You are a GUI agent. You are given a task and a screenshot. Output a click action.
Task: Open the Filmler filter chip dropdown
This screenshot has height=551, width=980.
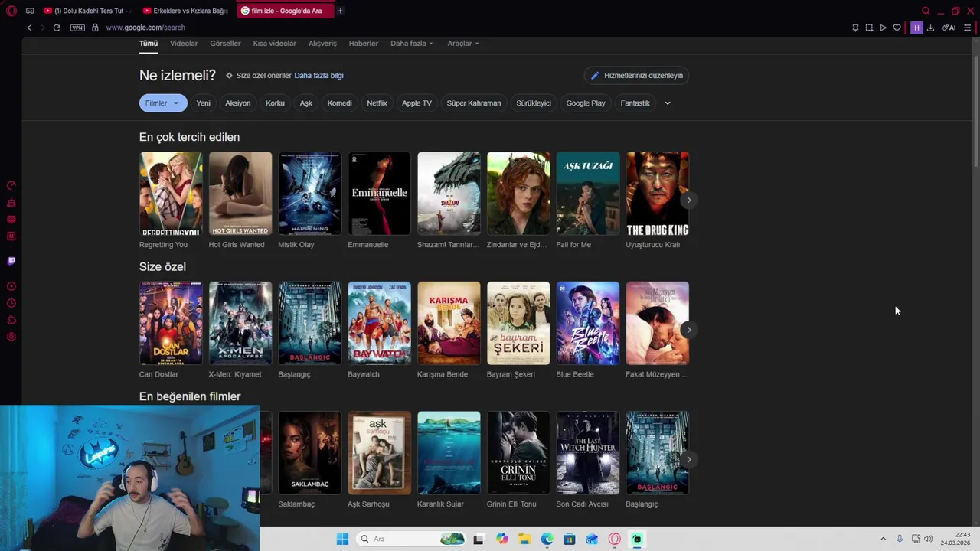click(x=163, y=103)
